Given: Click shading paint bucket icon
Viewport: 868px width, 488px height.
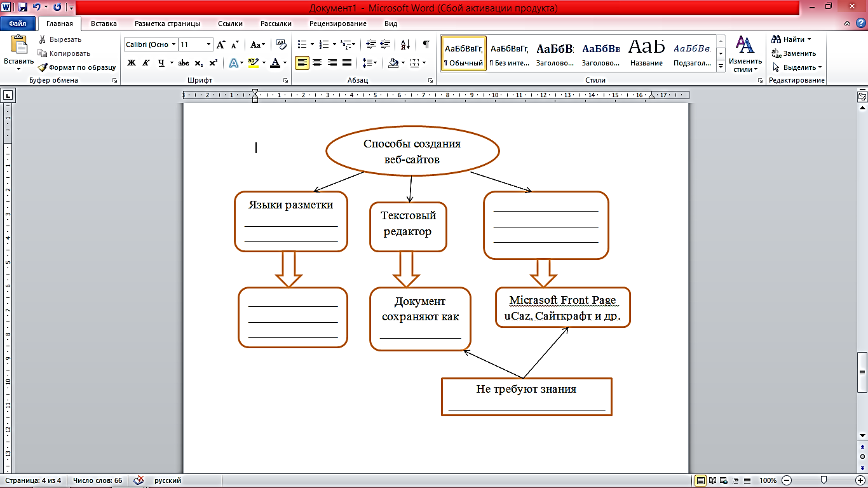Looking at the screenshot, I should pos(393,62).
